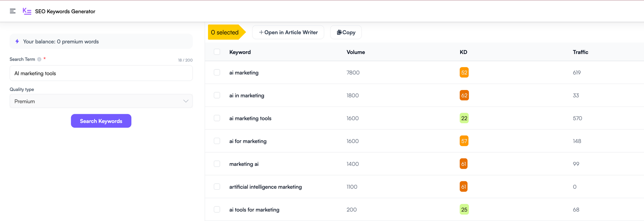The image size is (644, 221).
Task: Click the SEO Keywords Generator logo icon
Action: point(27,11)
